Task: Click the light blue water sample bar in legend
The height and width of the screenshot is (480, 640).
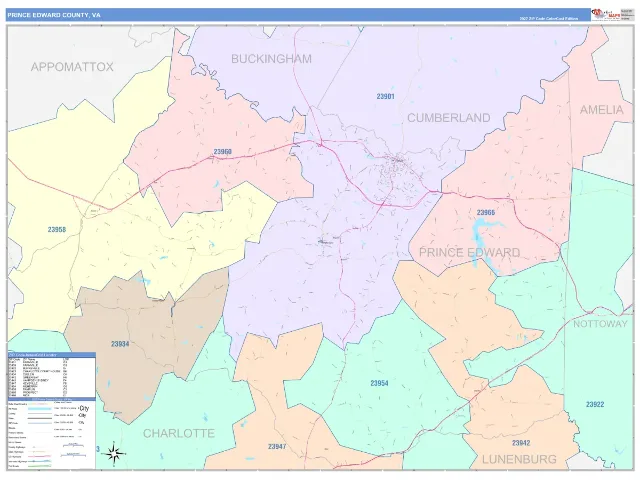Action: (x=40, y=409)
